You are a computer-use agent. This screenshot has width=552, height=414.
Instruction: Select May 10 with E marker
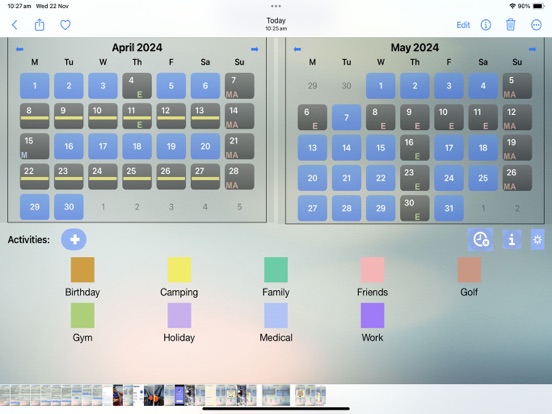click(x=449, y=117)
